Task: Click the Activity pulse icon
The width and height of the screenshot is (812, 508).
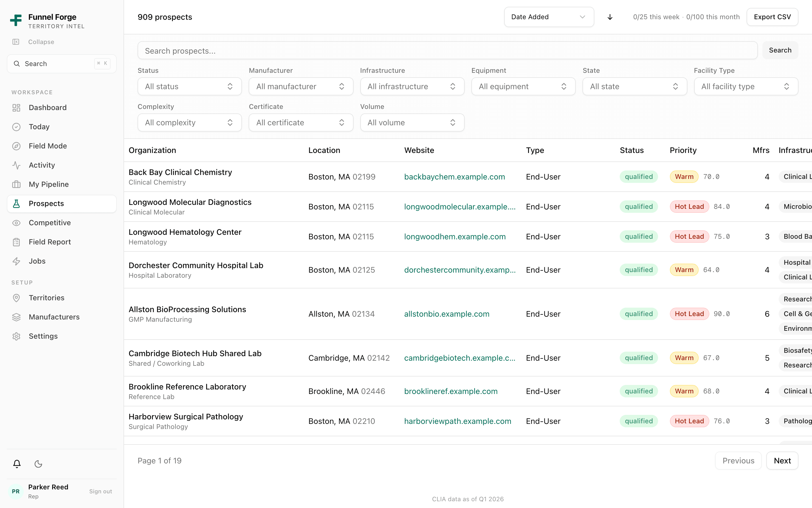Action: 16,165
